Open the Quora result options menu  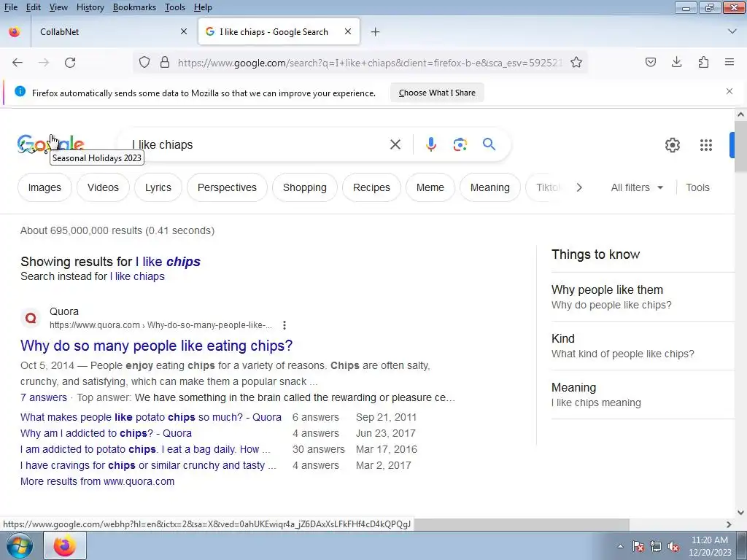(285, 325)
